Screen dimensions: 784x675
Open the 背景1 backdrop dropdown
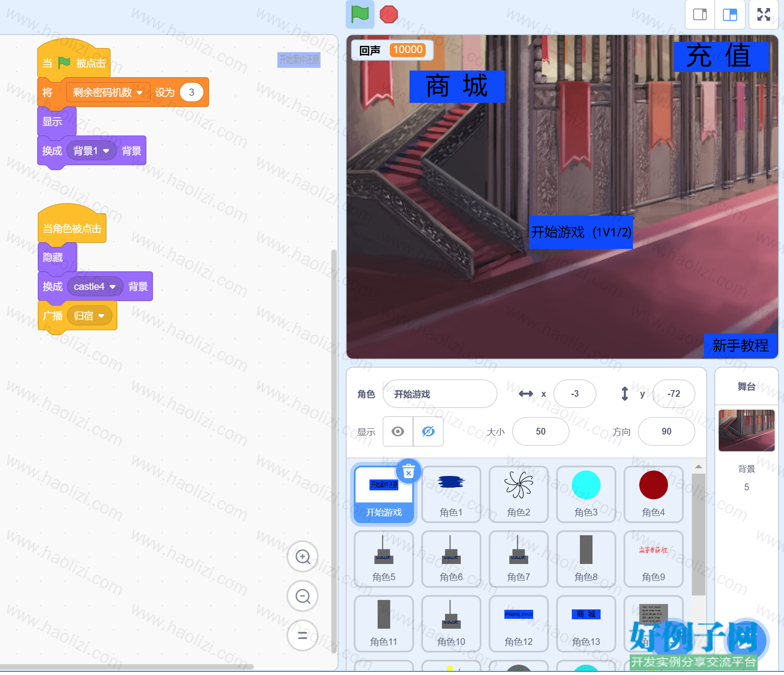[91, 151]
